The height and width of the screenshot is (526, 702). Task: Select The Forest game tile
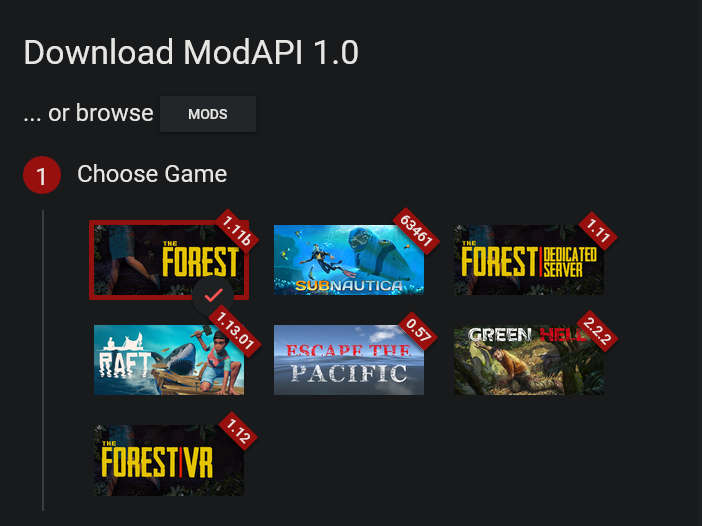[x=169, y=260]
